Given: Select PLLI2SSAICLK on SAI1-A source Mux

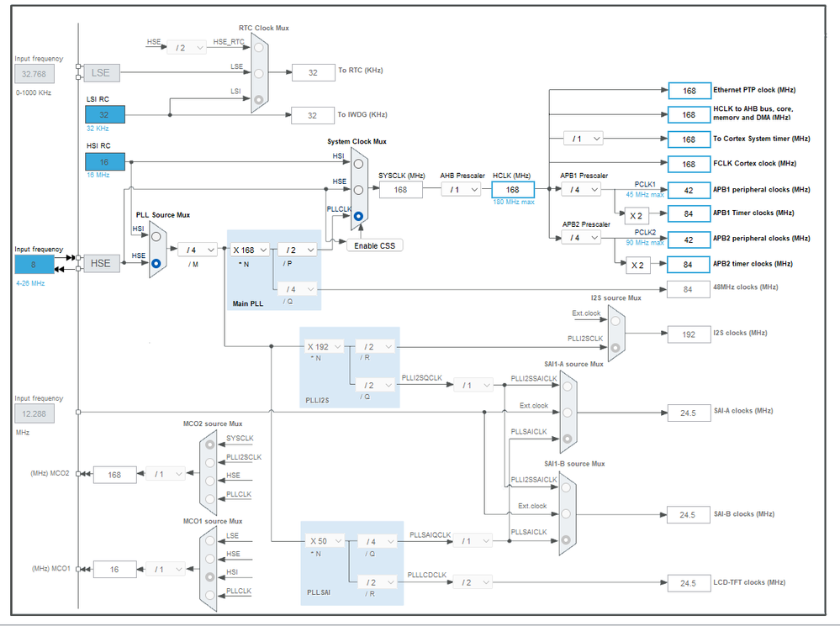Looking at the screenshot, I should coord(568,387).
